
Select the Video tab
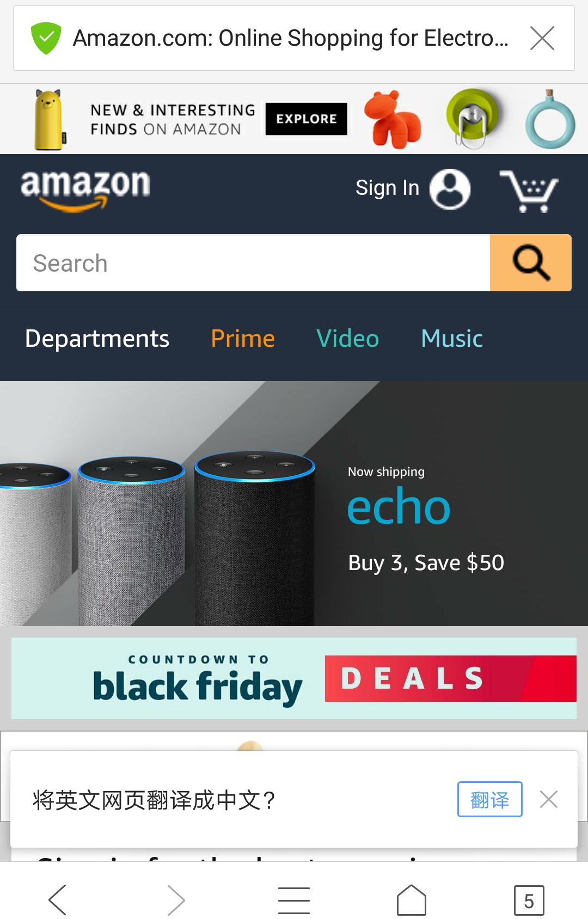point(347,339)
